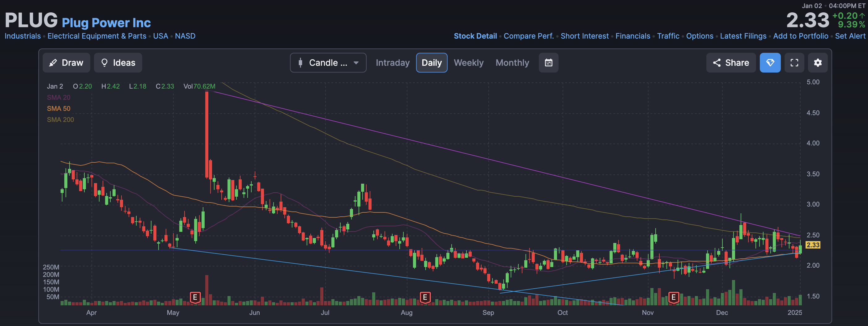Click the L 2.18 low value
868x326 pixels.
pos(138,86)
